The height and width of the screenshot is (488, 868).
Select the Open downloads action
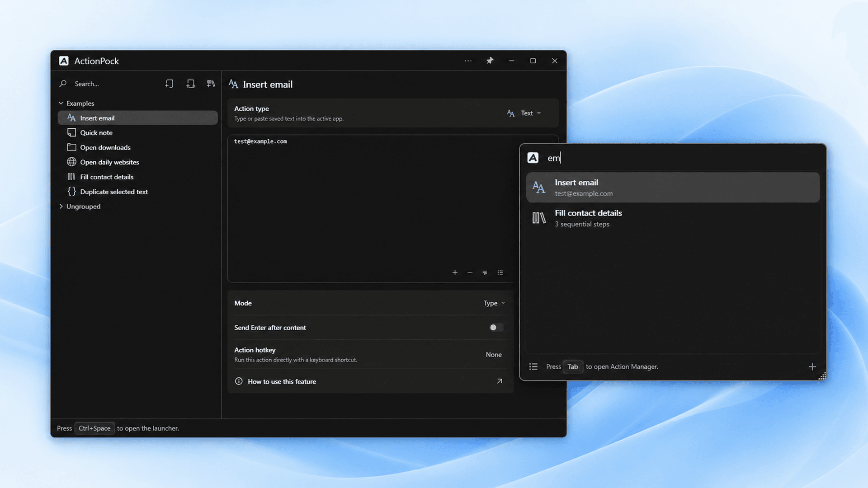[x=138, y=147]
